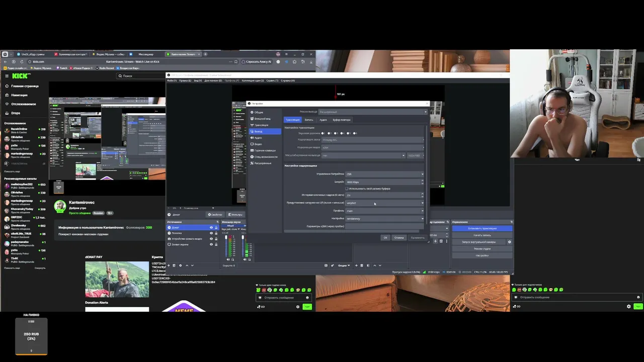Screen dimensions: 644x362
Task: Open virtual camera settings gear in OBS
Action: pos(509,242)
